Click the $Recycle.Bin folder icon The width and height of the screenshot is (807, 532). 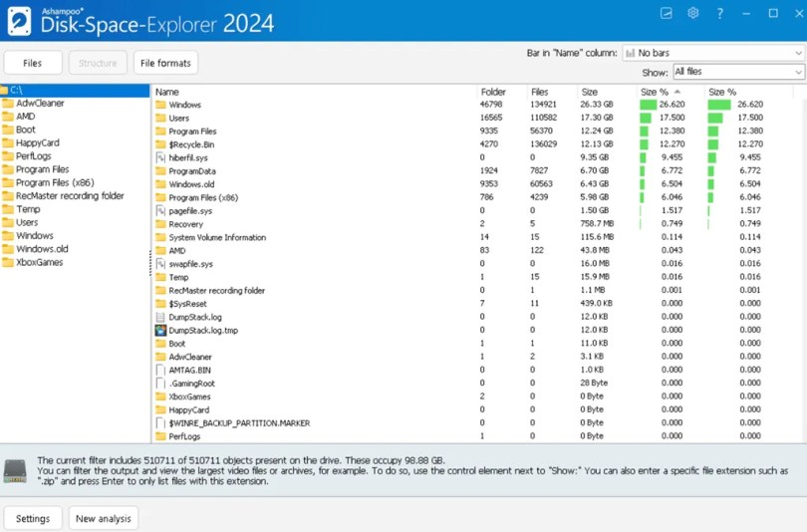(160, 144)
